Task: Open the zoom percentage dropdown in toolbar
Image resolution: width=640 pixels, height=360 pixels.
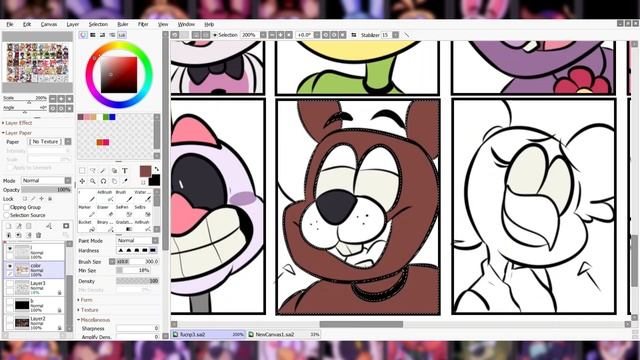Action: (x=263, y=35)
